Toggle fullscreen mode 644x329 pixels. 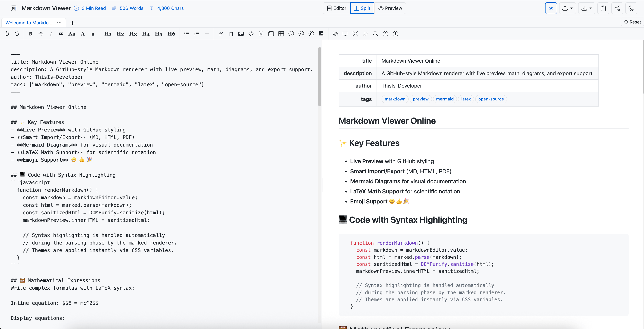pos(355,34)
